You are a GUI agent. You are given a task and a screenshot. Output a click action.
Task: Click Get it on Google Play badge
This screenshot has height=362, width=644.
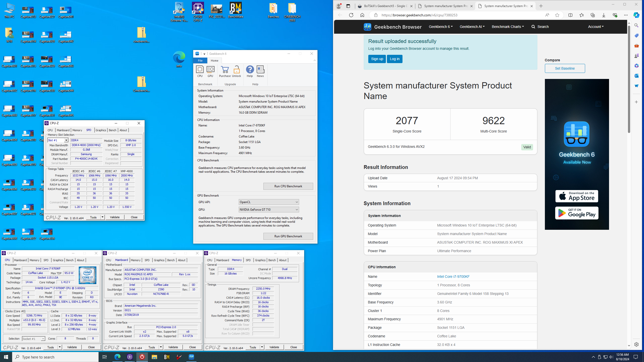point(577,213)
